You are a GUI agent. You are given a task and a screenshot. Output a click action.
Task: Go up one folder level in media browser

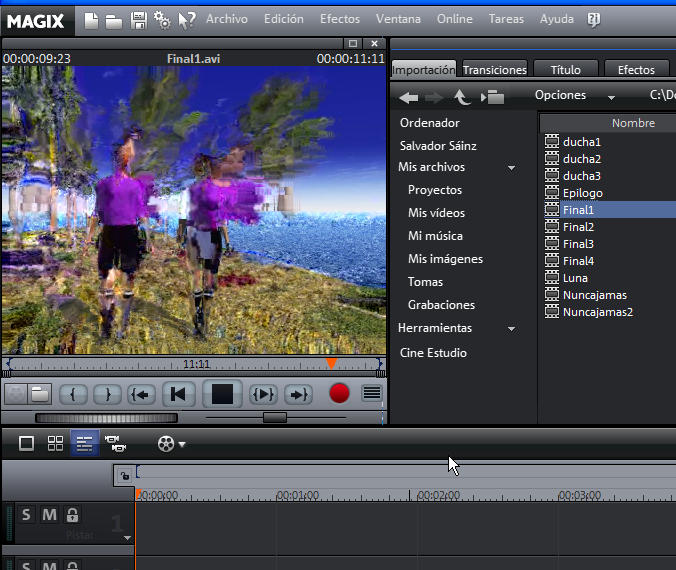[461, 97]
